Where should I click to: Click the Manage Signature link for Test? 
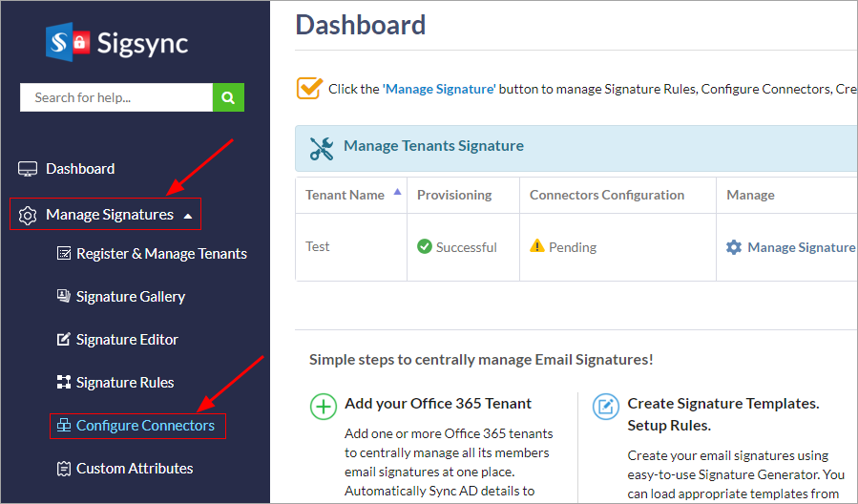coord(801,247)
